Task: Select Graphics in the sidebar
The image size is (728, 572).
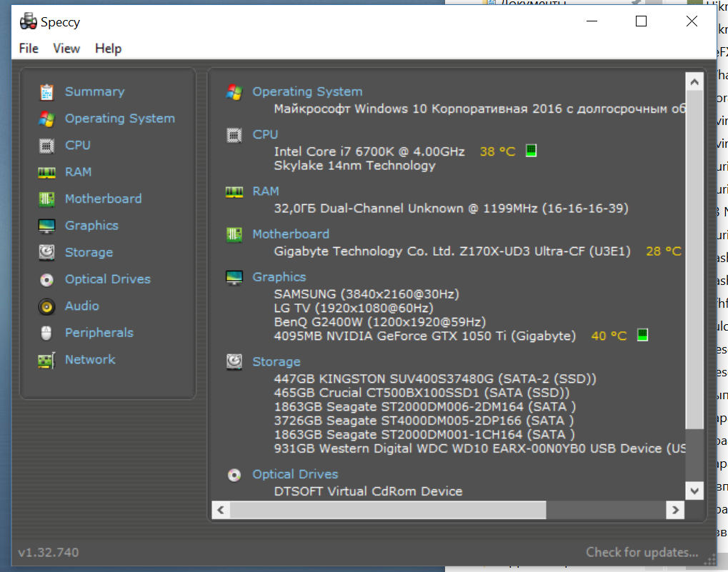Action: pyautogui.click(x=91, y=226)
